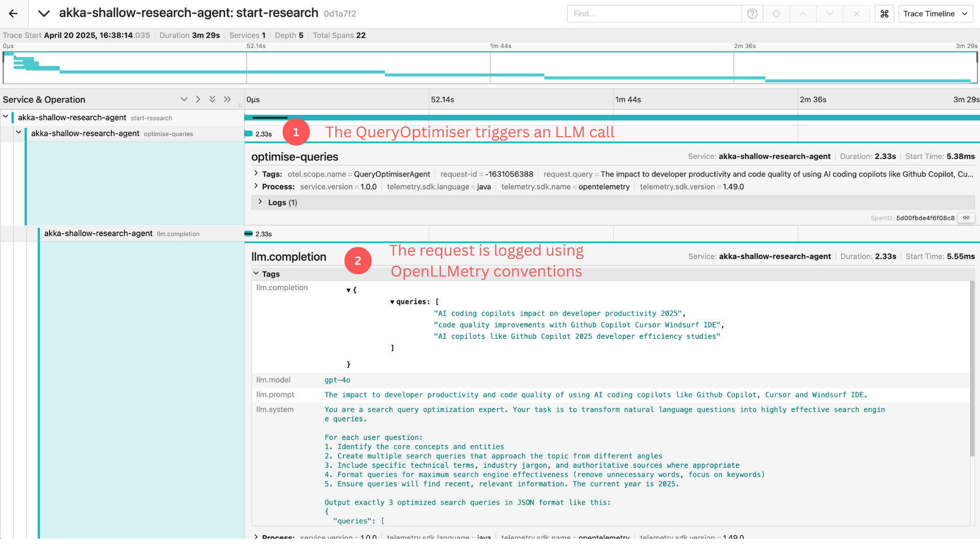Collapse the trace header chevron

click(44, 14)
